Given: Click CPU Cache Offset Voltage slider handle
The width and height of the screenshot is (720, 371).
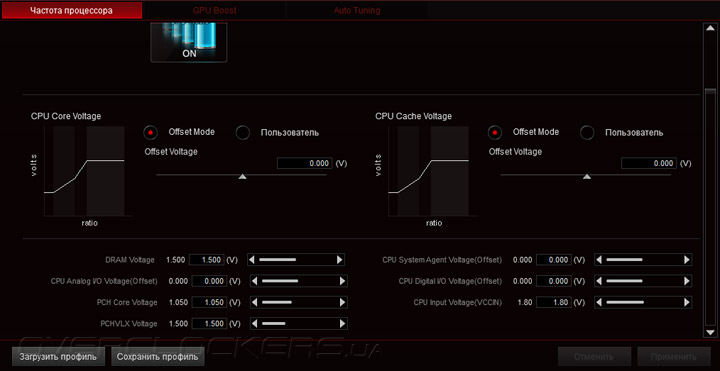Looking at the screenshot, I should click(x=586, y=176).
